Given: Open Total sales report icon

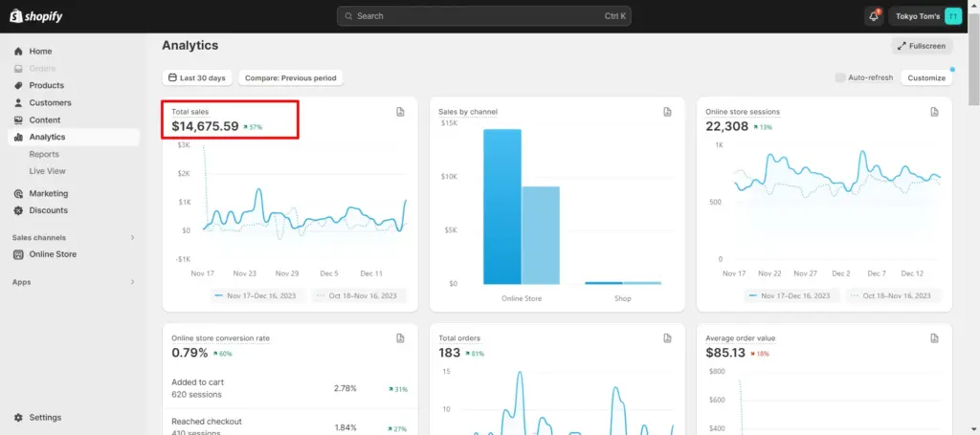Looking at the screenshot, I should point(400,112).
